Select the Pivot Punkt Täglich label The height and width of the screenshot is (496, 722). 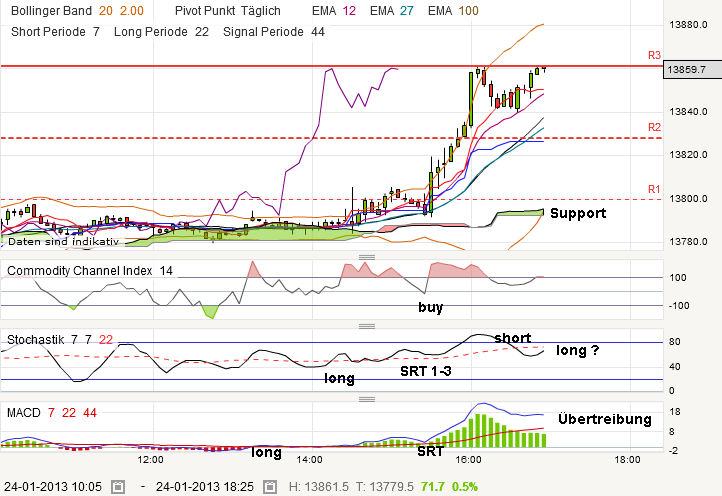pyautogui.click(x=227, y=11)
